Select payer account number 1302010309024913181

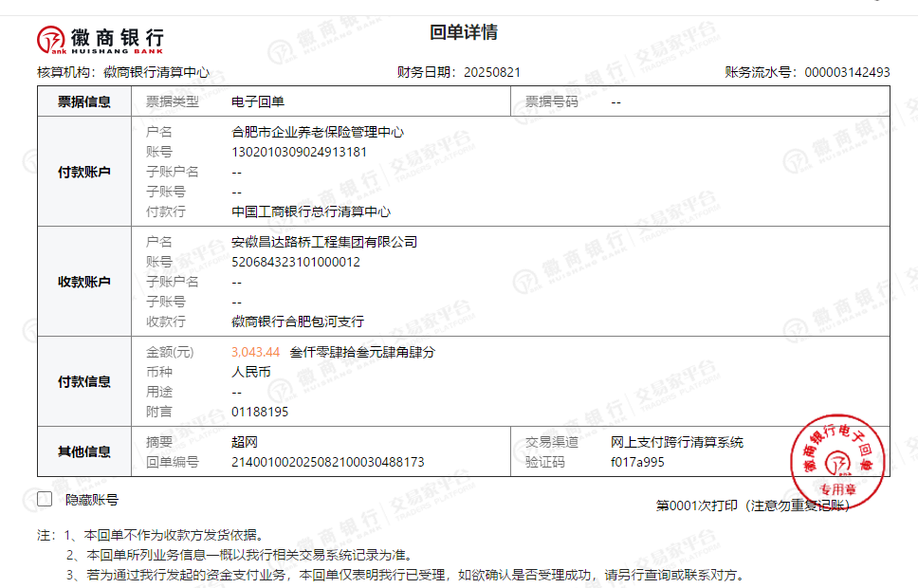[x=299, y=152]
